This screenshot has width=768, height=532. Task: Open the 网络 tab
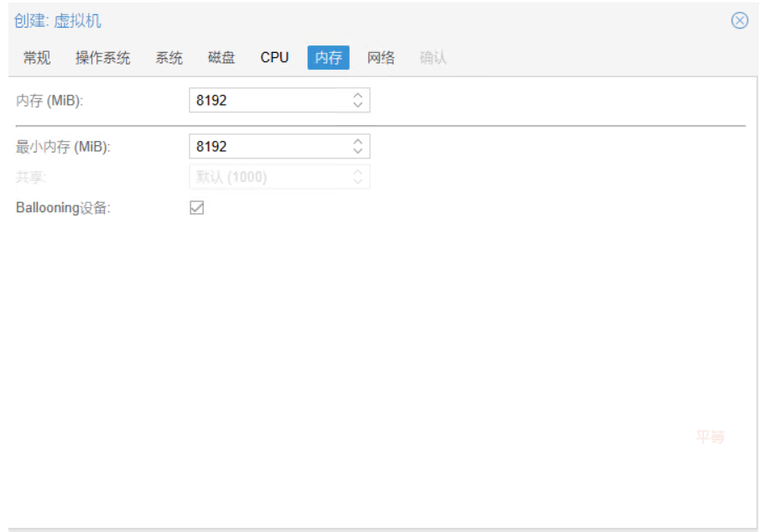click(x=380, y=58)
